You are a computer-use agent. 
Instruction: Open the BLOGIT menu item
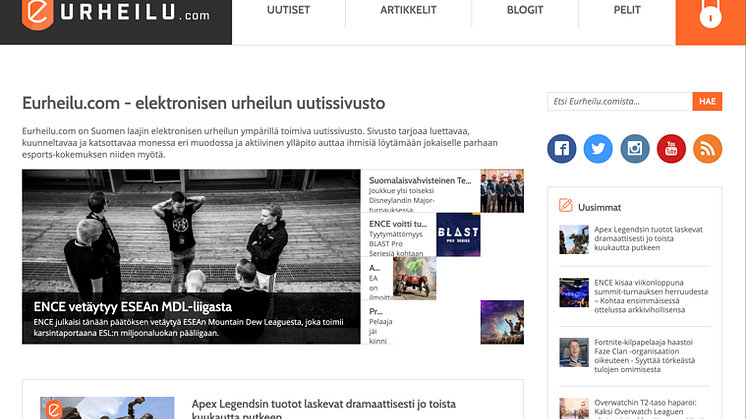coord(525,10)
